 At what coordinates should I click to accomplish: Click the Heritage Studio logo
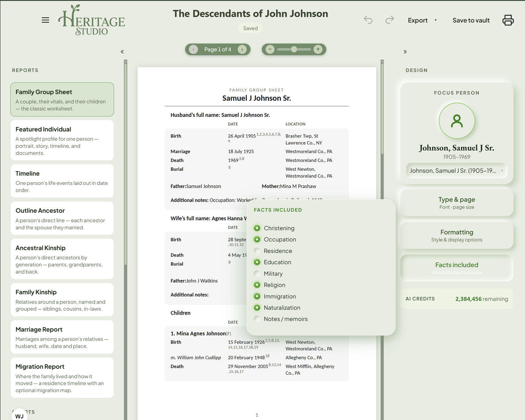point(92,20)
